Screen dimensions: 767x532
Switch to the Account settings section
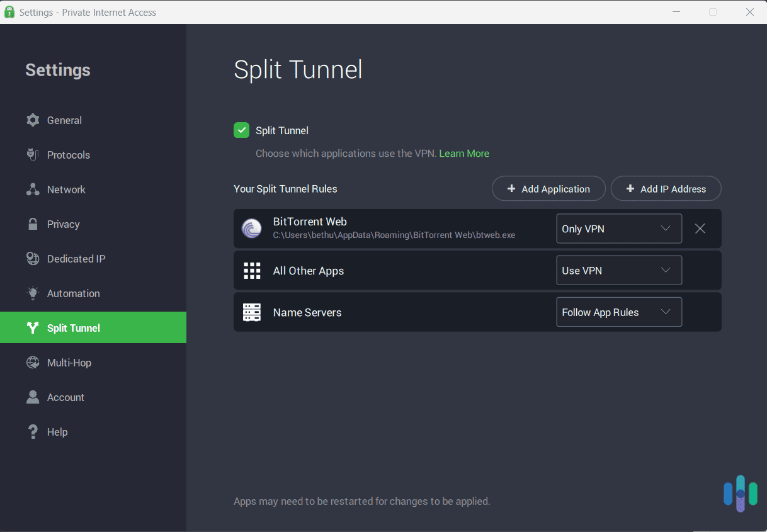[x=33, y=397]
